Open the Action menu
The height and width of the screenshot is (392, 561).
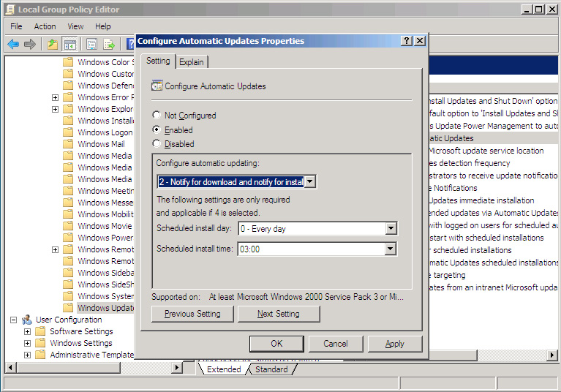click(x=45, y=26)
